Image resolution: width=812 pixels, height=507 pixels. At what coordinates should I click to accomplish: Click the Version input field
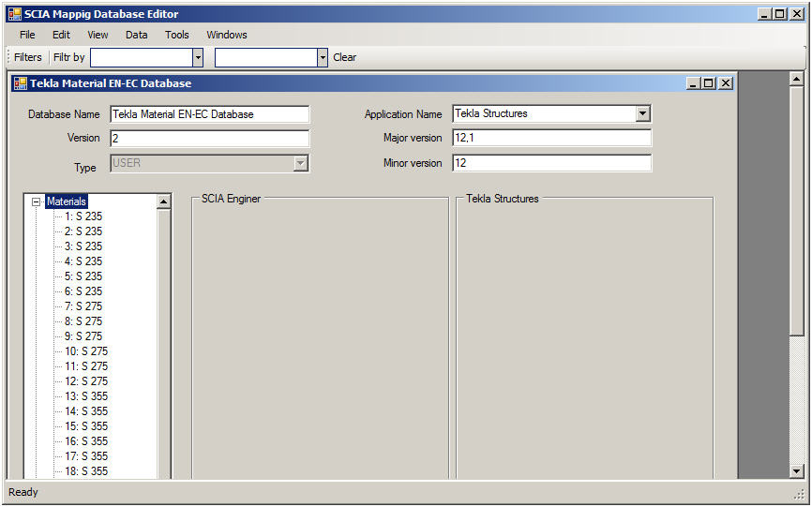[210, 139]
